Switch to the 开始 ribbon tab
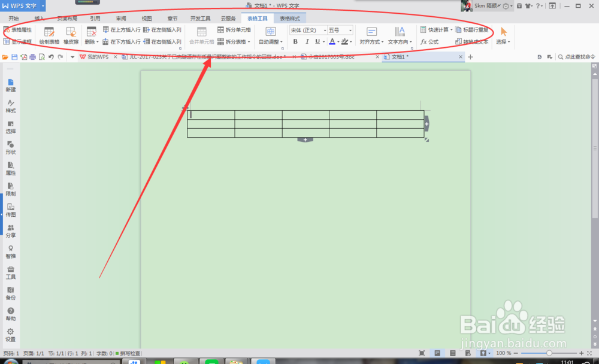Viewport: 599px width, 364px height. [x=14, y=19]
